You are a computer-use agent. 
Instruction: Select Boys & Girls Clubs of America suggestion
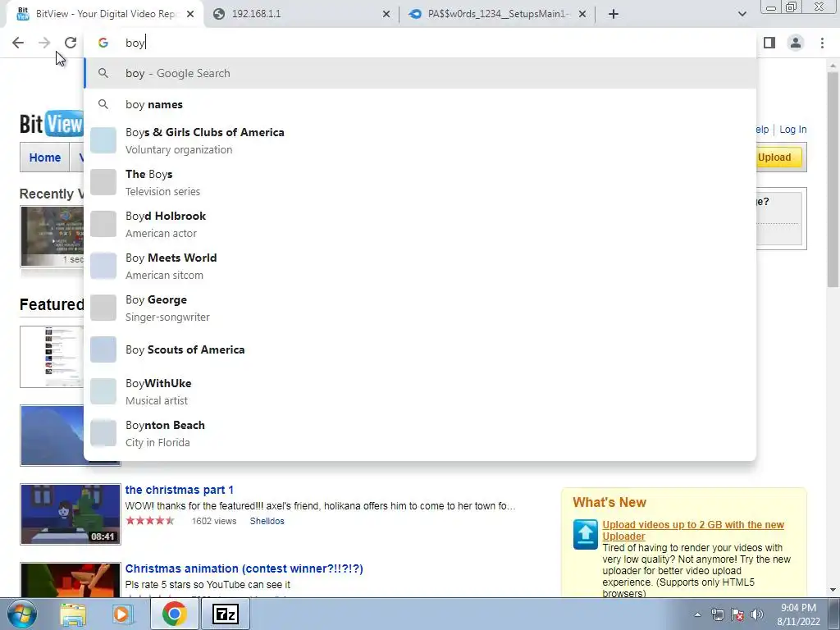coord(420,140)
